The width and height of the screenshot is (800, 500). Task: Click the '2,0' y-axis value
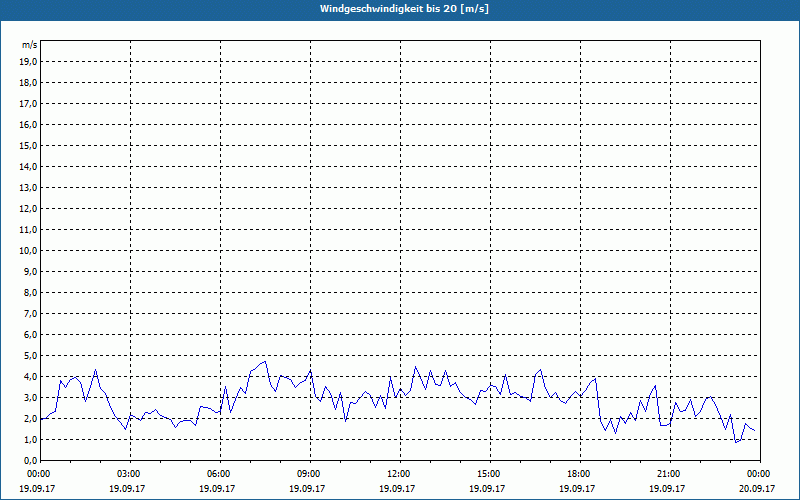pos(30,418)
